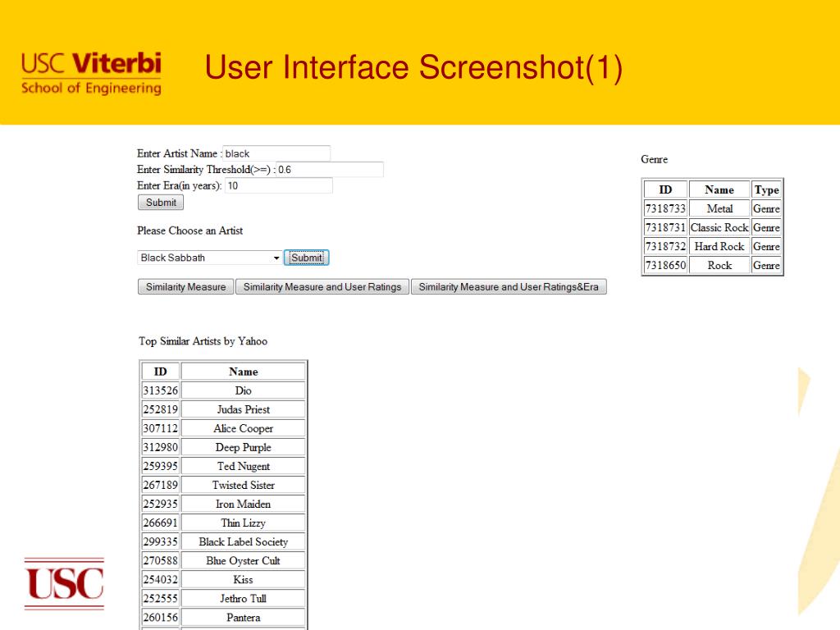Click the Name header in similar artists table
This screenshot has width=840, height=630.
point(243,372)
